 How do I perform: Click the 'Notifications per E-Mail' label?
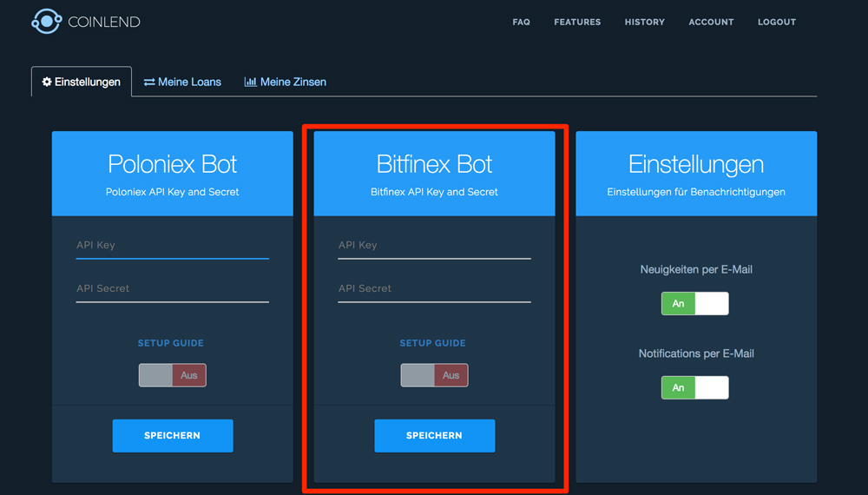click(x=696, y=353)
